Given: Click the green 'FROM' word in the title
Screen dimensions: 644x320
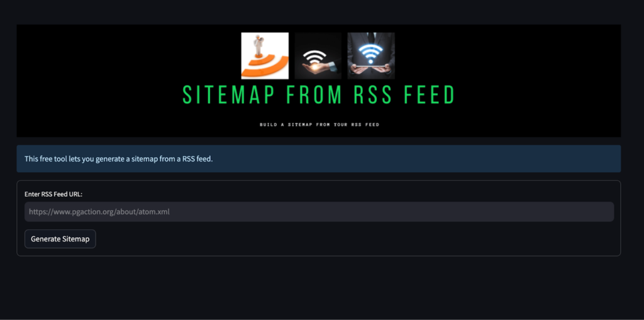Looking at the screenshot, I should pos(314,95).
